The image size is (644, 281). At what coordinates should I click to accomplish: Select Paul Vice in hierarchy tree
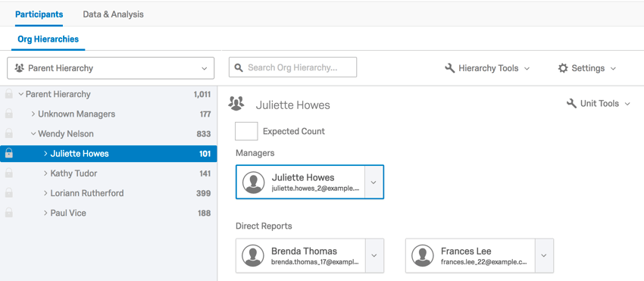click(x=68, y=213)
